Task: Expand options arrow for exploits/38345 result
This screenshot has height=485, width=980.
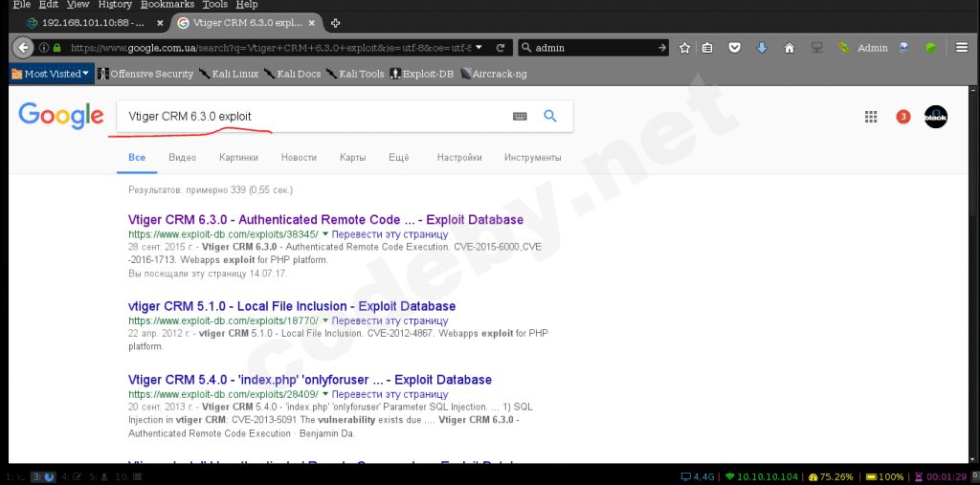Action: click(x=325, y=235)
